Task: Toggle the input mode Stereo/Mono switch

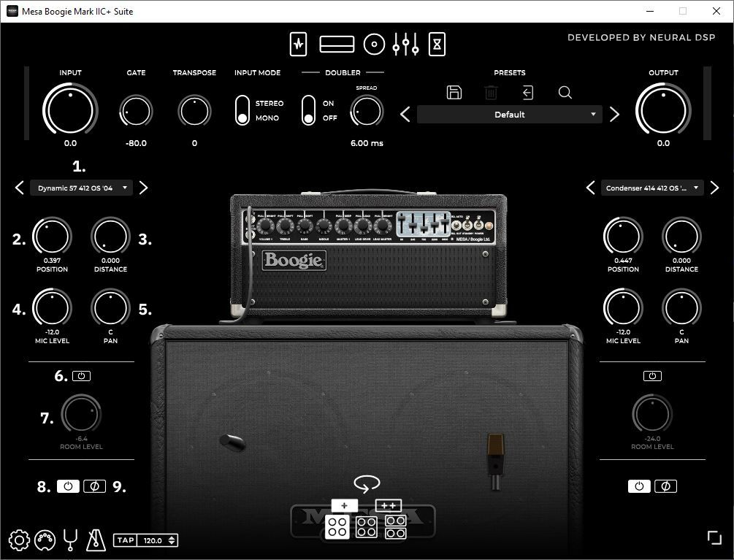Action: (242, 110)
